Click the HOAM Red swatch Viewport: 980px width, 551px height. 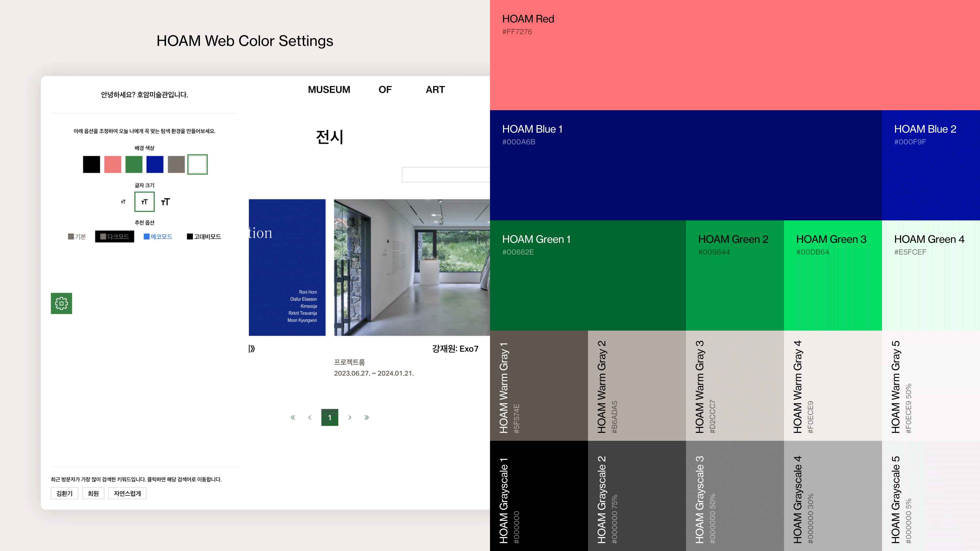pyautogui.click(x=735, y=55)
